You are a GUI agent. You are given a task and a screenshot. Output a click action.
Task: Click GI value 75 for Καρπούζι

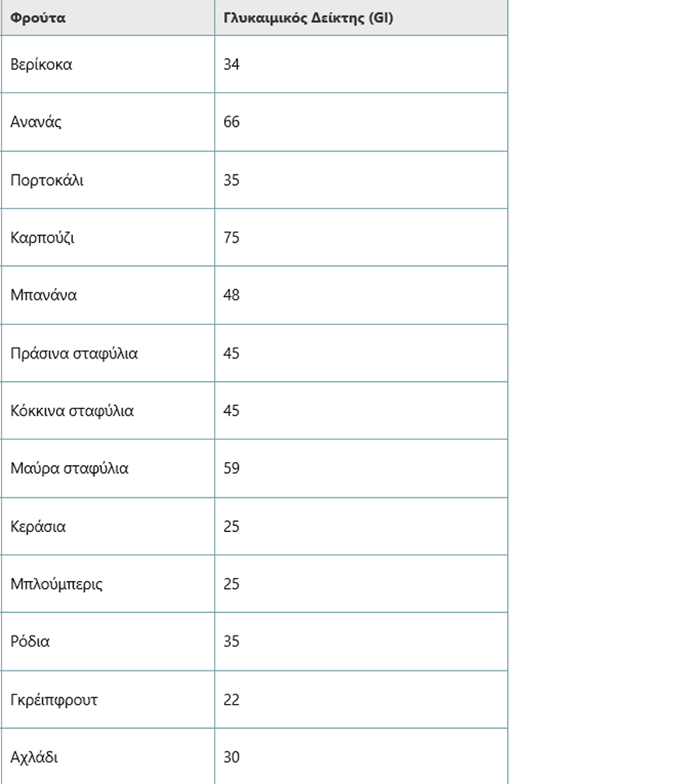click(232, 237)
